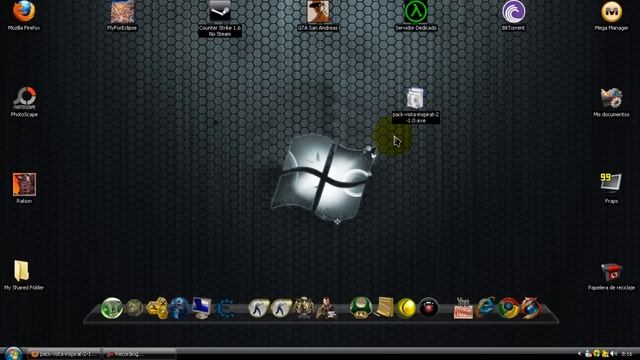Select the Papelera de reciclaje icon
The width and height of the screenshot is (640, 360).
[x=611, y=272]
